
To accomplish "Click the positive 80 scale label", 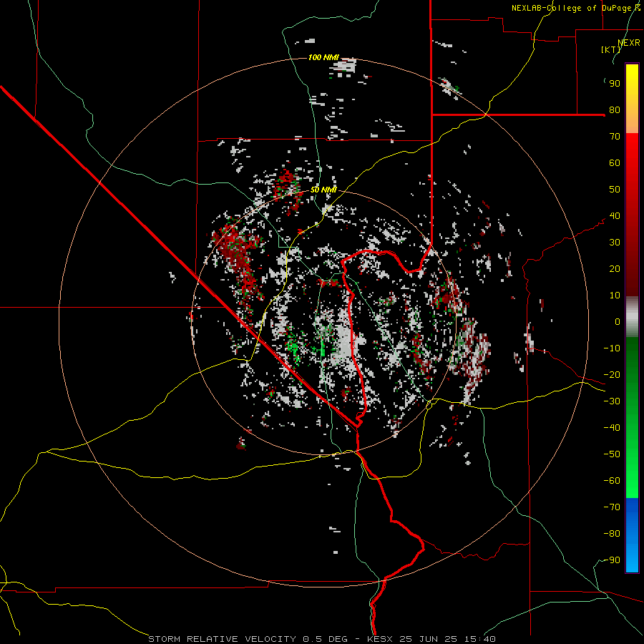I will coord(615,110).
